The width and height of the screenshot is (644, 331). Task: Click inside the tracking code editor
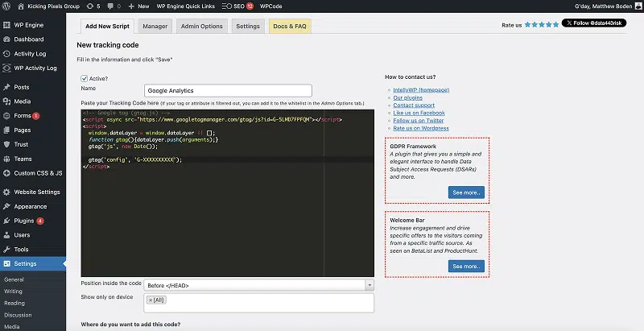[228, 193]
